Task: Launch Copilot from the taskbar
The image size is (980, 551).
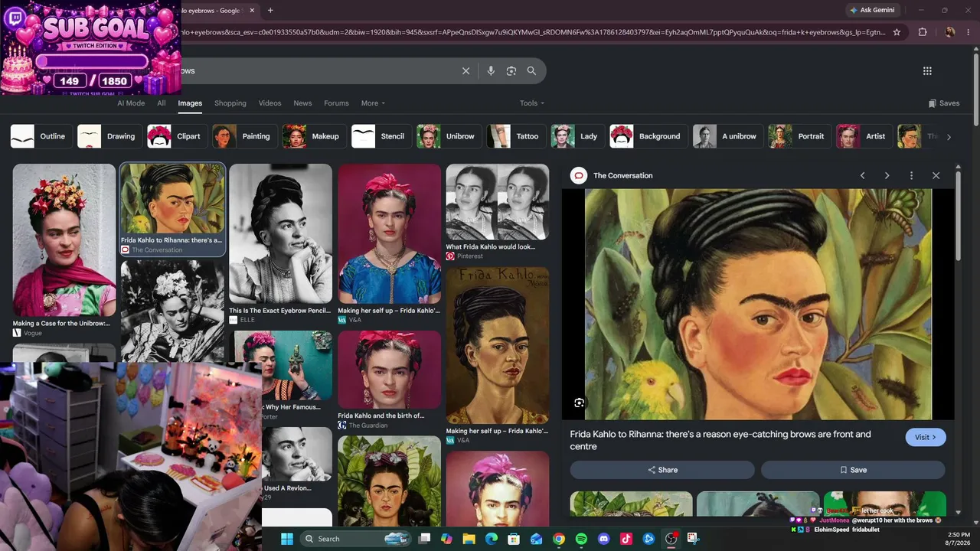Action: click(x=447, y=539)
